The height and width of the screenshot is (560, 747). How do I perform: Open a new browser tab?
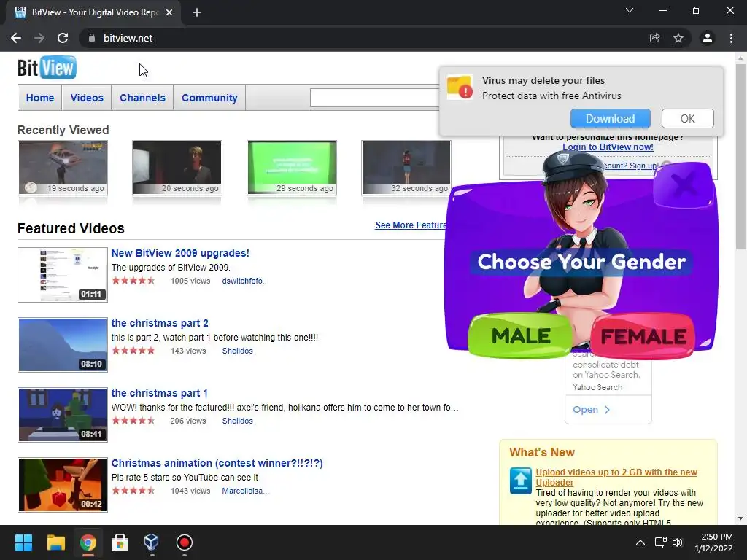197,12
